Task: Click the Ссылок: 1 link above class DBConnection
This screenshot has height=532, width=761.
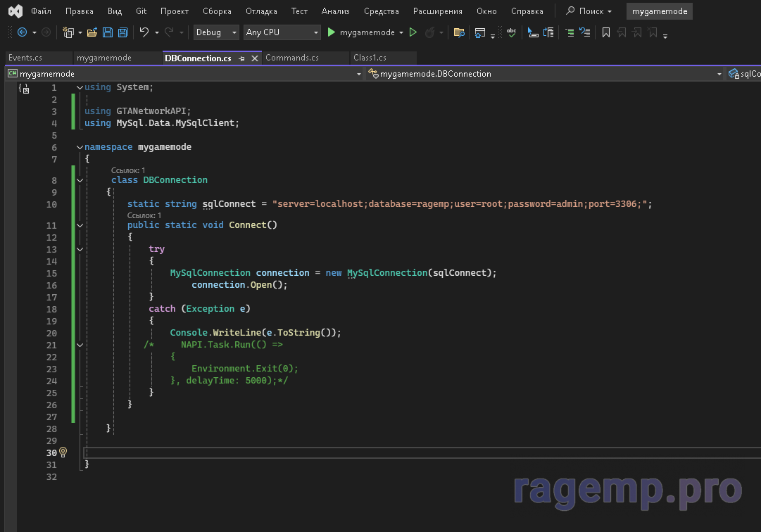Action: point(128,170)
